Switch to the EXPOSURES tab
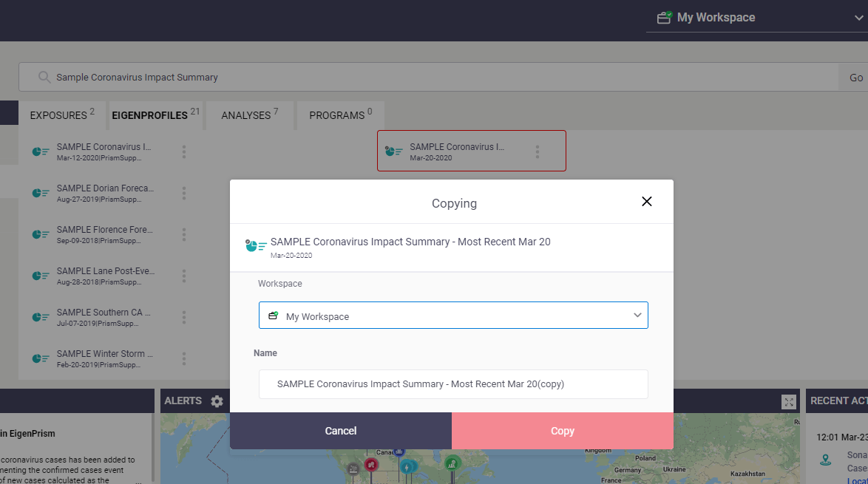 tap(62, 115)
